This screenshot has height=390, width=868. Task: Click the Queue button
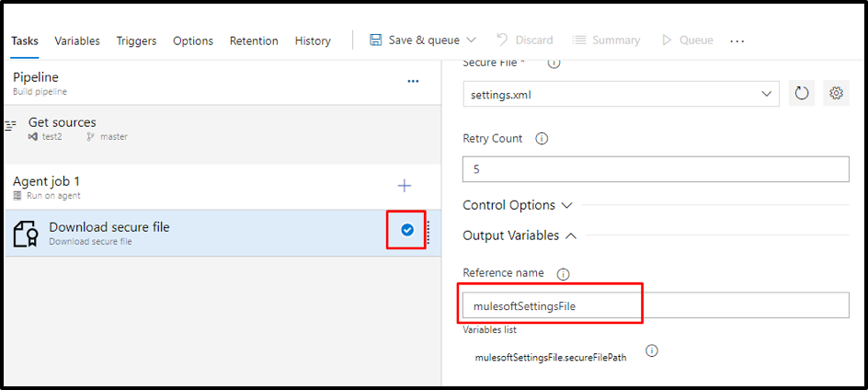click(687, 40)
